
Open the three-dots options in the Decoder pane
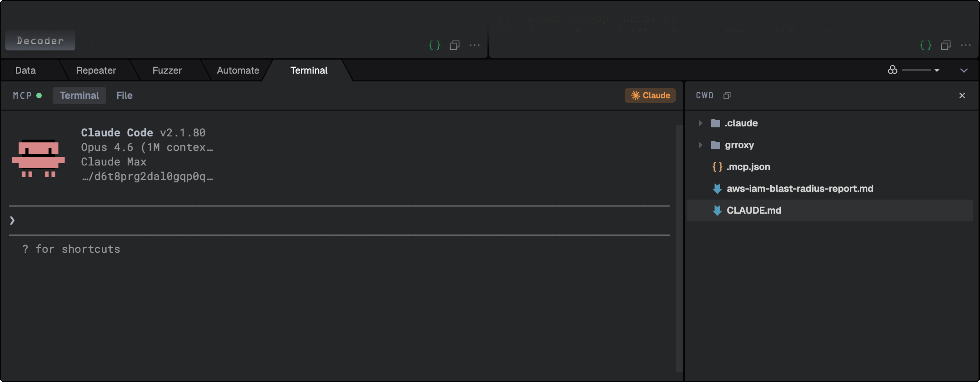[x=475, y=45]
